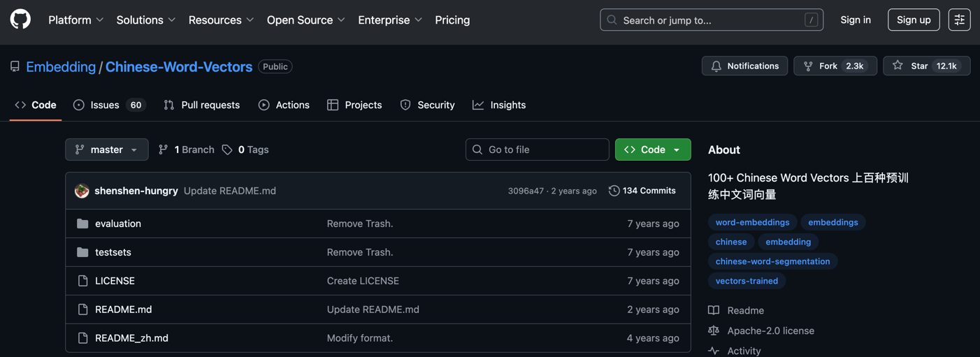Click the Search or jump to box
The image size is (980, 357).
click(711, 20)
